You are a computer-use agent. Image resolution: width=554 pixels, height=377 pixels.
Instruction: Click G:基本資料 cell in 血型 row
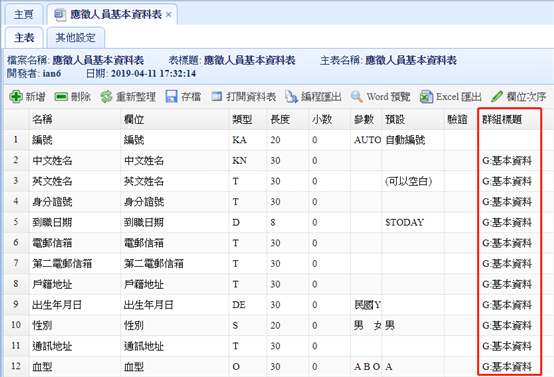[x=509, y=366]
